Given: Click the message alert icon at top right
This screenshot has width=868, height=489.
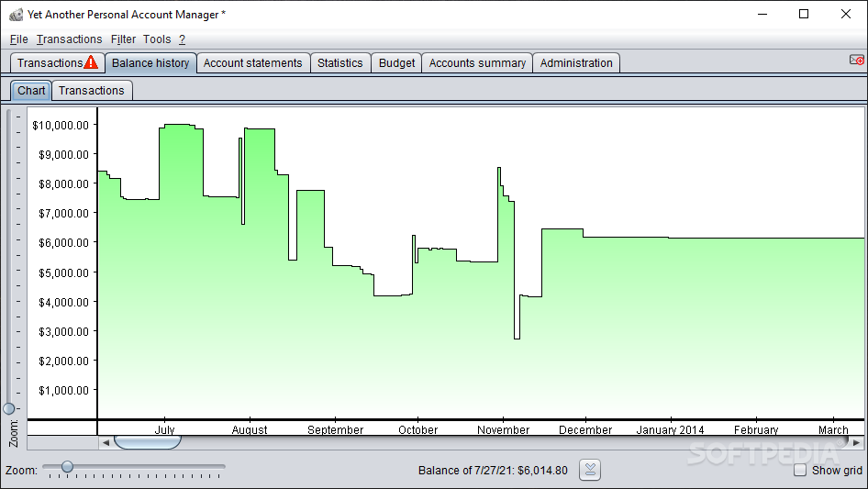Looking at the screenshot, I should (x=856, y=60).
